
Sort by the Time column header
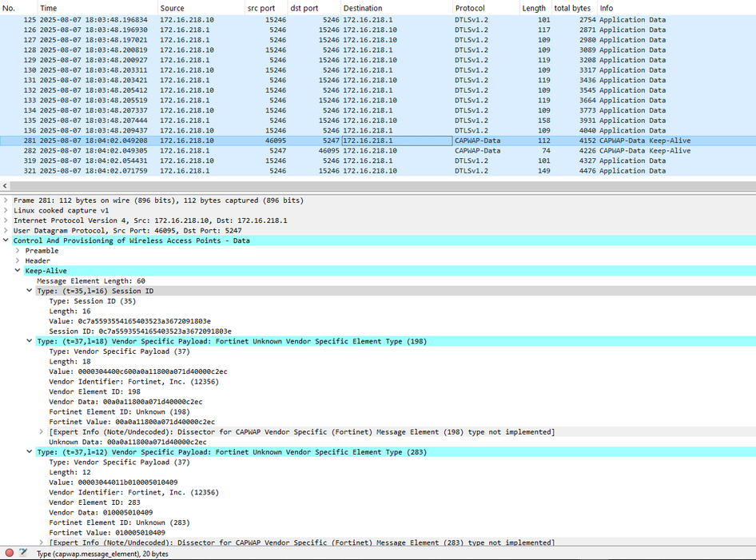(97, 8)
